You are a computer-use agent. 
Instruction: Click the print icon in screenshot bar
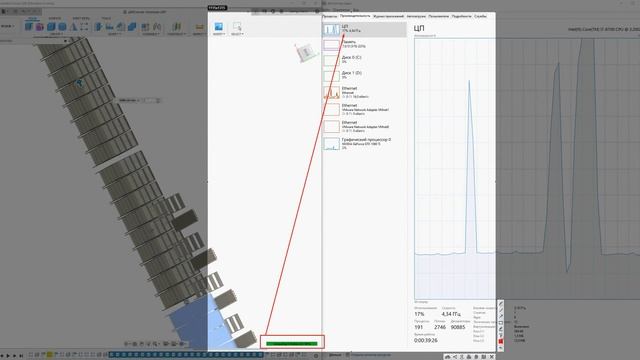(x=469, y=357)
